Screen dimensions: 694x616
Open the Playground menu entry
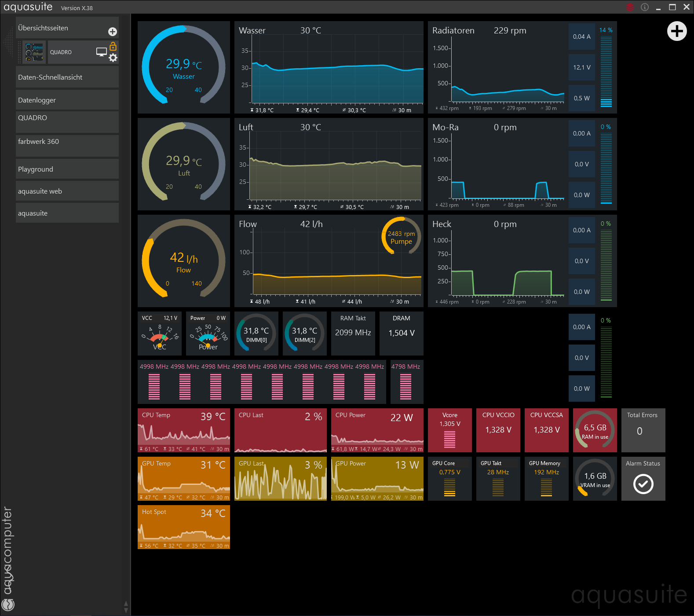[67, 169]
